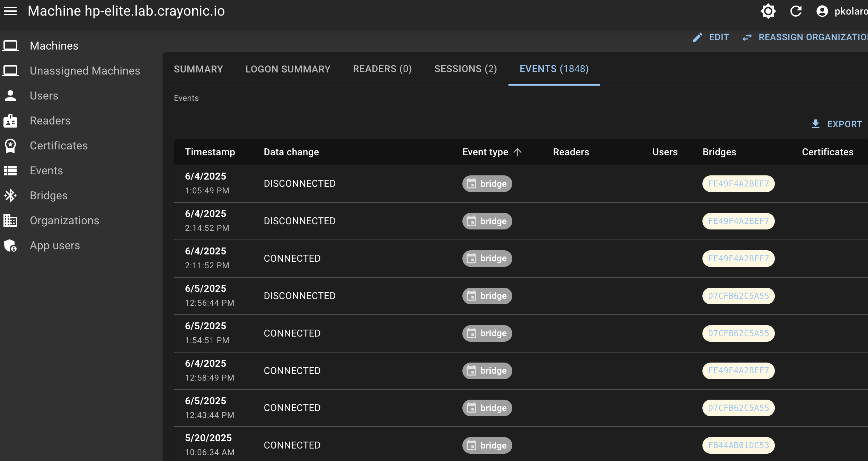Image resolution: width=868 pixels, height=461 pixels.
Task: Open the pkolaro user account icon
Action: pyautogui.click(x=822, y=11)
